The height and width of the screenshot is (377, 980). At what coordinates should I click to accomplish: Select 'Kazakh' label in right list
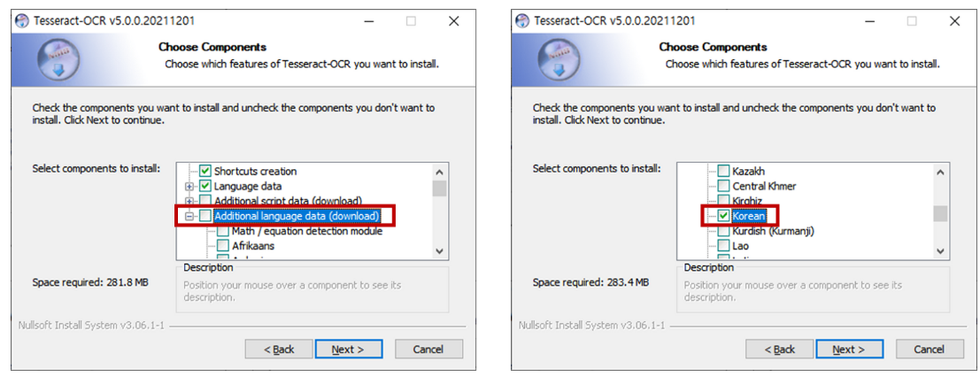[749, 171]
